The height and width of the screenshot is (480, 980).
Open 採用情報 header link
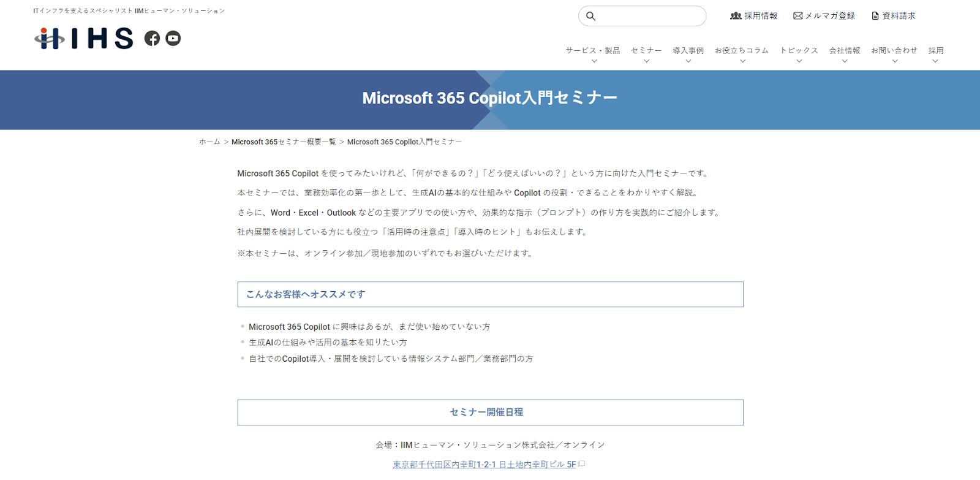754,16
